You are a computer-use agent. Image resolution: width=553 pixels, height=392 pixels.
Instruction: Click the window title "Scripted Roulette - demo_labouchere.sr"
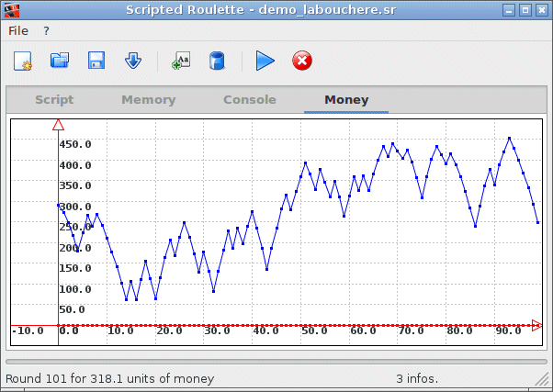[x=261, y=10]
